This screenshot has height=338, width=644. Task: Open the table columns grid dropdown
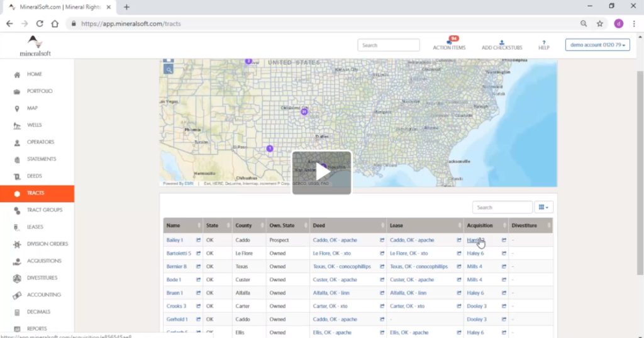[543, 207]
